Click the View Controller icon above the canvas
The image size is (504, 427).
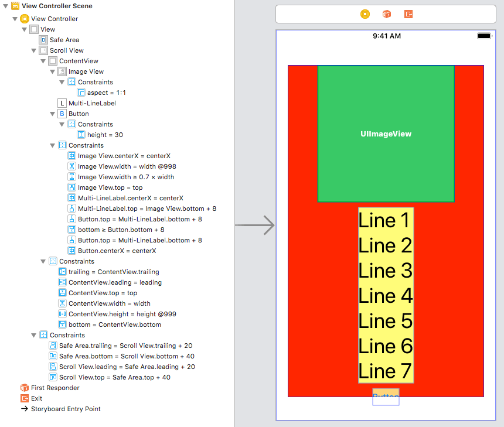click(365, 14)
